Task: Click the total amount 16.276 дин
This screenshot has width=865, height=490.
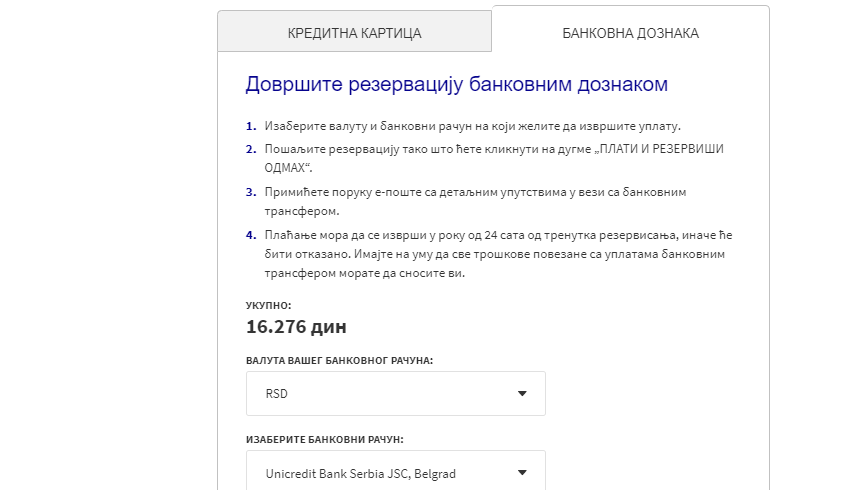Action: 296,327
